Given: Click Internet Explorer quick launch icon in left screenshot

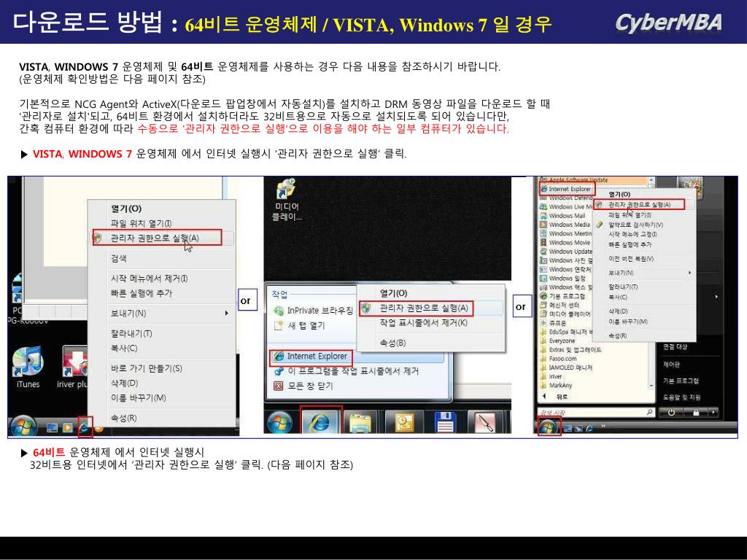Looking at the screenshot, I should tap(85, 427).
